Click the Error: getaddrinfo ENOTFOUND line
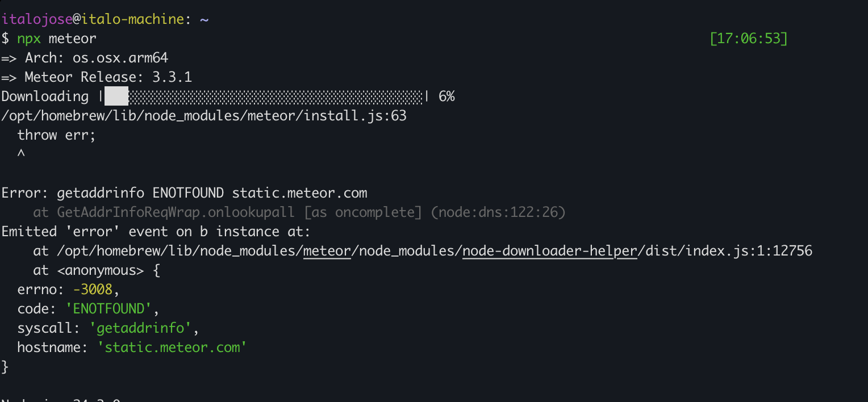This screenshot has width=868, height=402. coord(184,193)
